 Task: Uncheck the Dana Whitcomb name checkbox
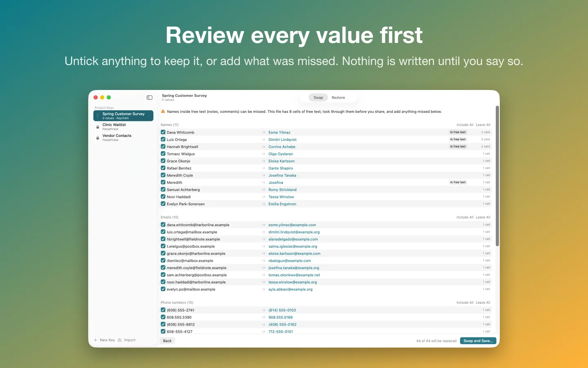point(163,132)
